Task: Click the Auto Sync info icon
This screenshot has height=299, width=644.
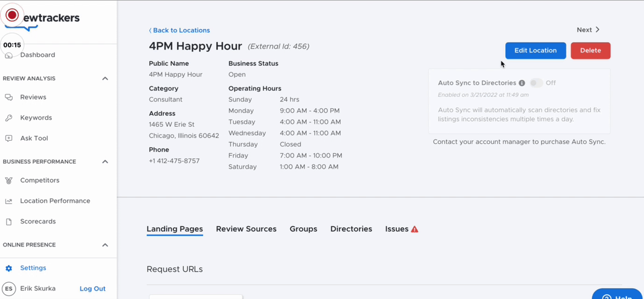Action: pyautogui.click(x=522, y=83)
